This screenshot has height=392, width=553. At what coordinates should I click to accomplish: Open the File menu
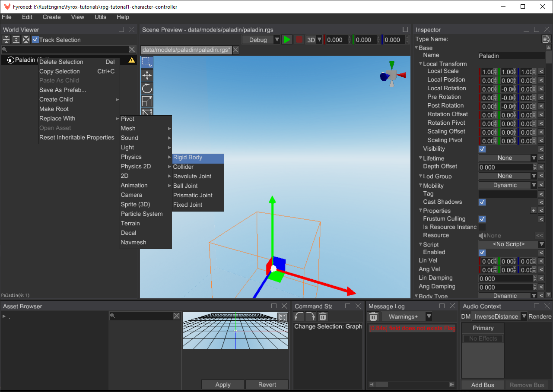click(6, 17)
